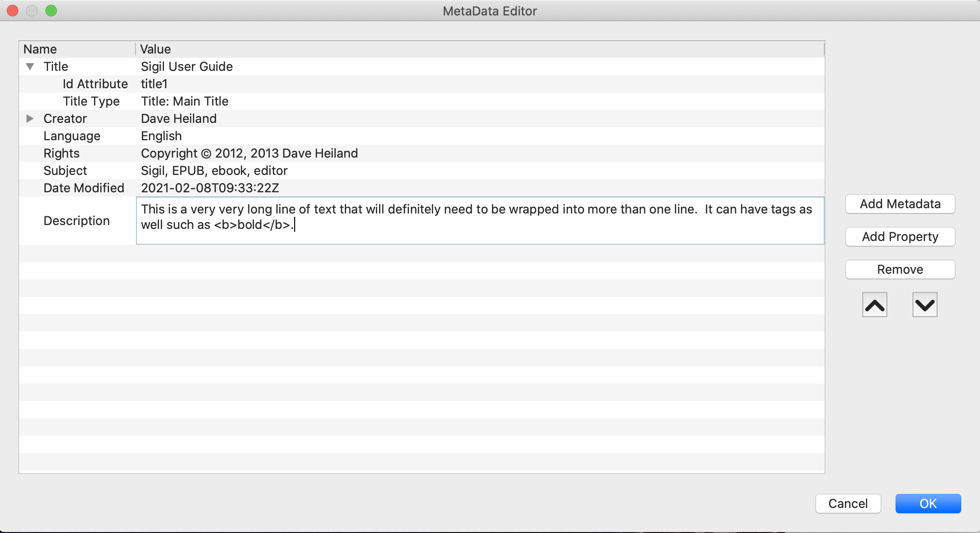Cancel the MetaData Editor dialog
980x533 pixels.
848,504
